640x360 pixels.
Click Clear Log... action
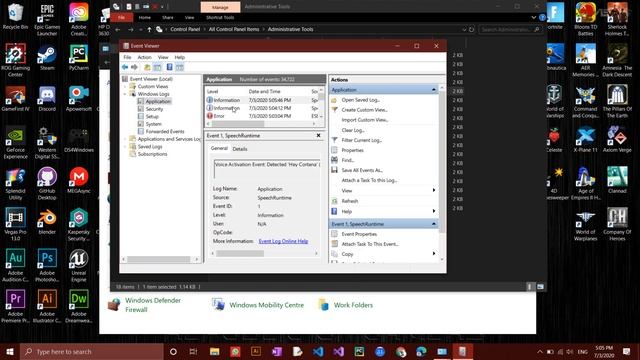pyautogui.click(x=353, y=130)
